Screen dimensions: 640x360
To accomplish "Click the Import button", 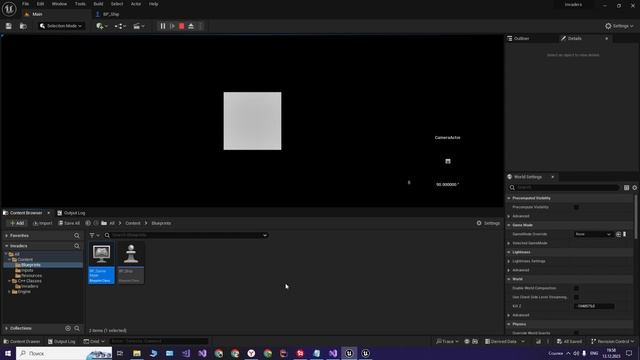I will tap(42, 223).
